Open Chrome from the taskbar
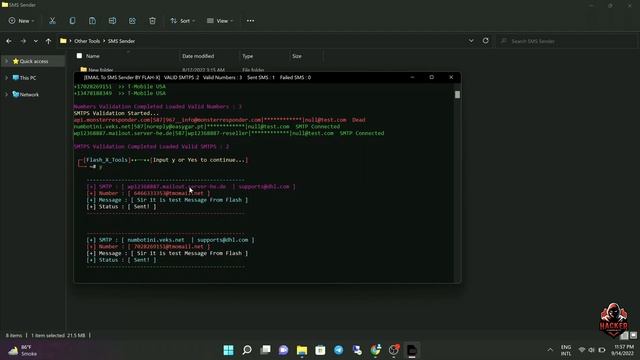This screenshot has width=640, height=360. click(376, 350)
